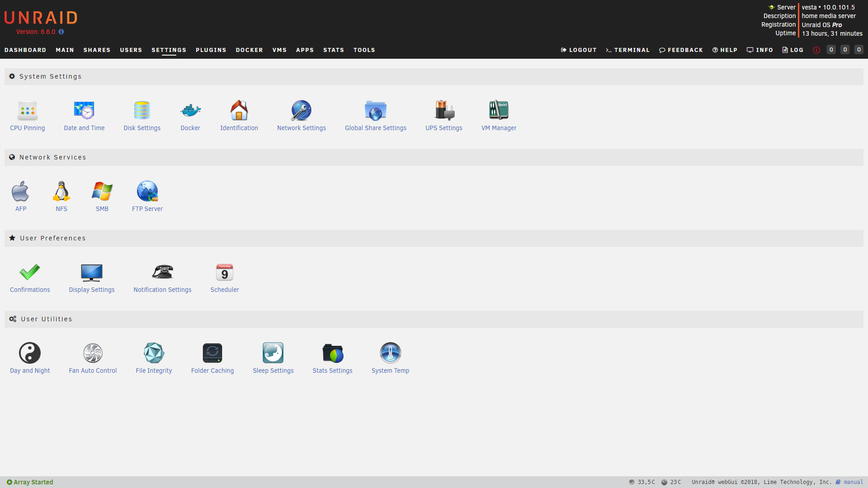Click the Notification Settings link
The height and width of the screenshot is (488, 868).
(x=162, y=290)
